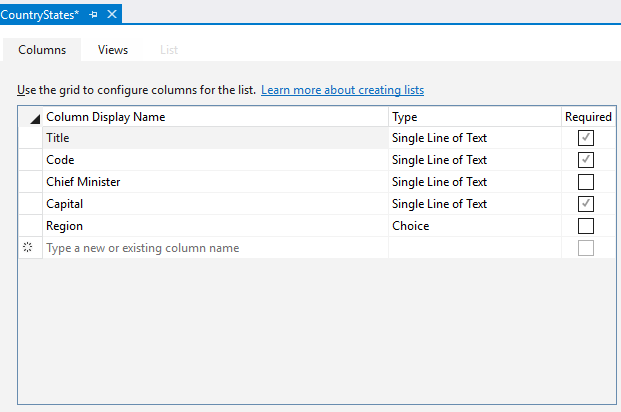Switch to the Columns tab
This screenshot has width=621, height=412.
click(x=42, y=49)
